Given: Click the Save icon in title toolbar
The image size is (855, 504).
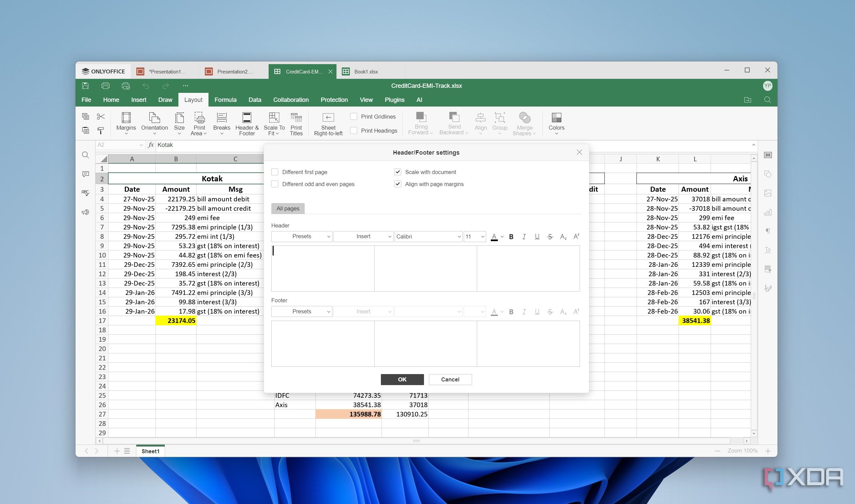Looking at the screenshot, I should 85,86.
